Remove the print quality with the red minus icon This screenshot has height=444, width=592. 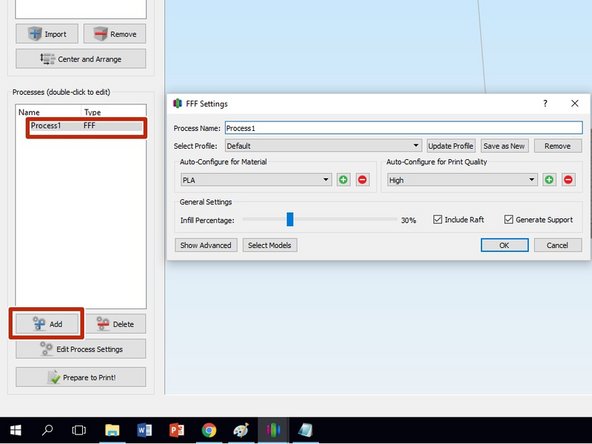568,180
